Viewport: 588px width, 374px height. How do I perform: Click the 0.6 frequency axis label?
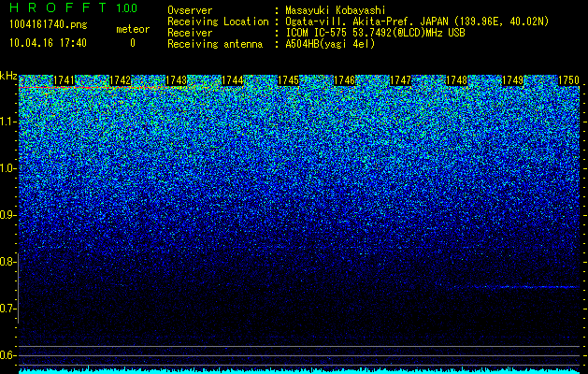coord(7,355)
